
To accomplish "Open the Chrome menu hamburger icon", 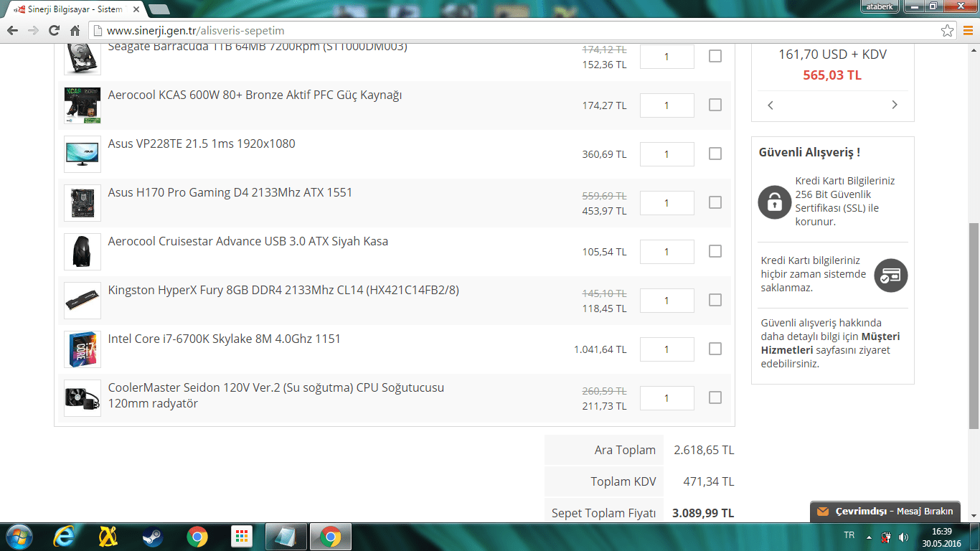I will tap(967, 31).
